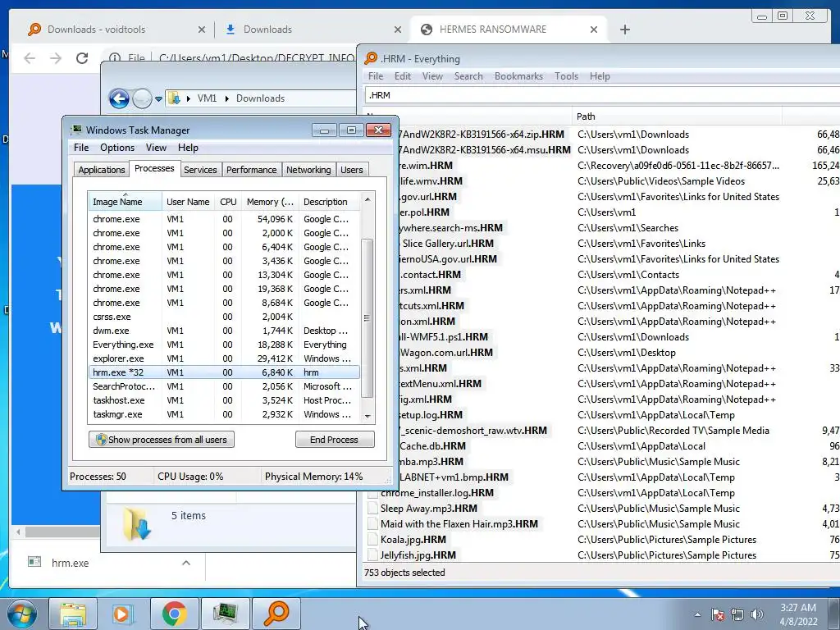
Task: Click the Downloads folder icon in details pane
Action: 137,524
